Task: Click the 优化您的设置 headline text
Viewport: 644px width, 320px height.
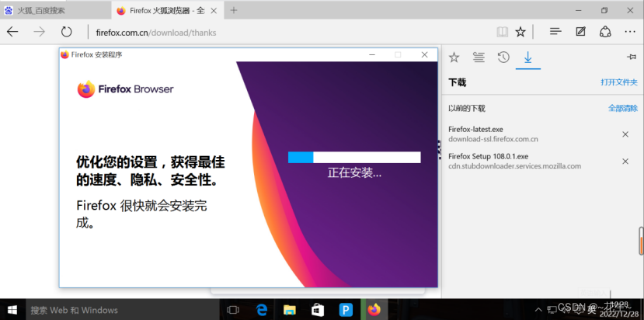Action: point(151,170)
